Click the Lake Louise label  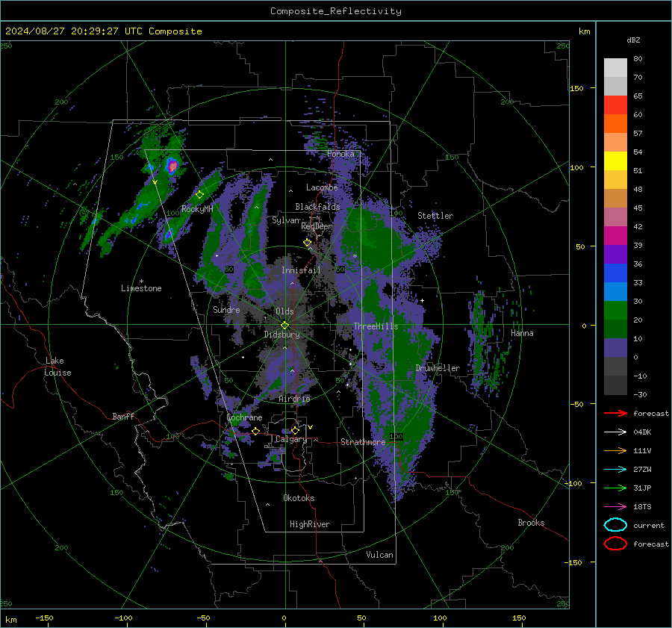click(57, 367)
